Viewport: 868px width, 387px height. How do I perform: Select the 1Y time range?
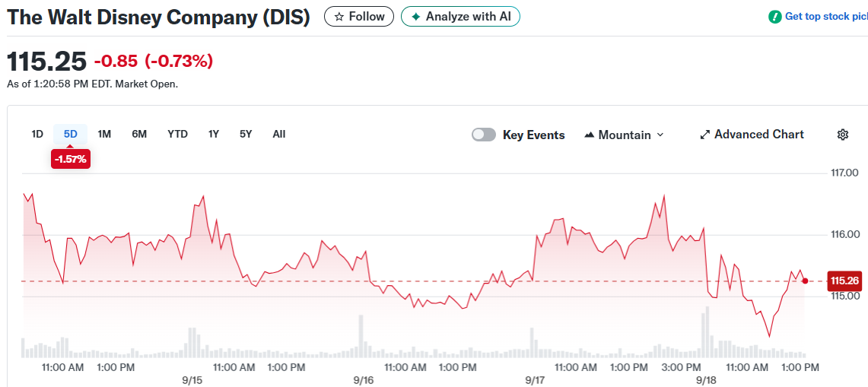coord(214,134)
